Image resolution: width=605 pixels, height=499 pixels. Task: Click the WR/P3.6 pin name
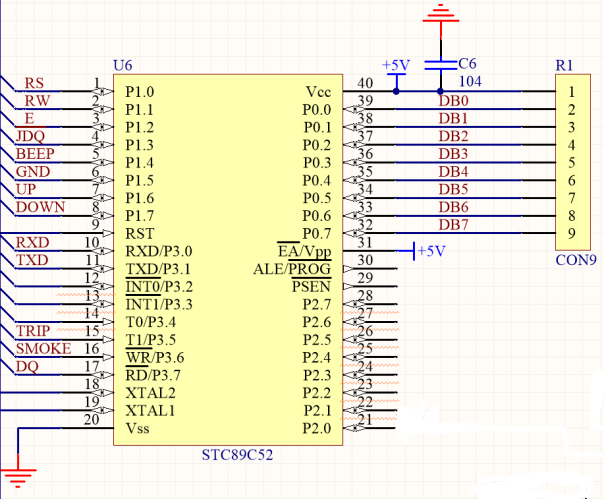(155, 357)
